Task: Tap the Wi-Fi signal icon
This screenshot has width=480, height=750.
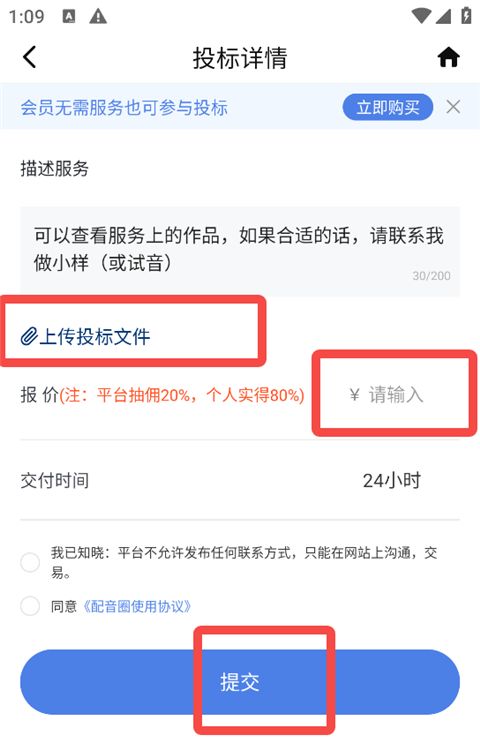Action: 421,16
